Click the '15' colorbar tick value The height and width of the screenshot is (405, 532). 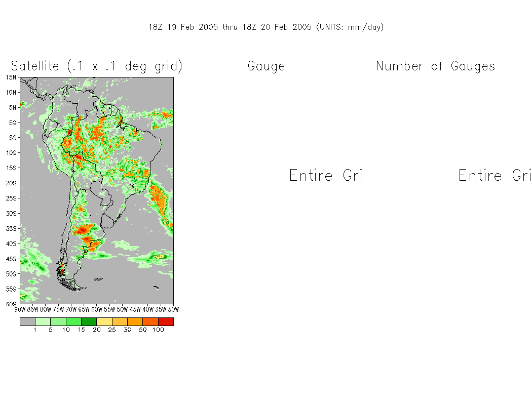82,330
